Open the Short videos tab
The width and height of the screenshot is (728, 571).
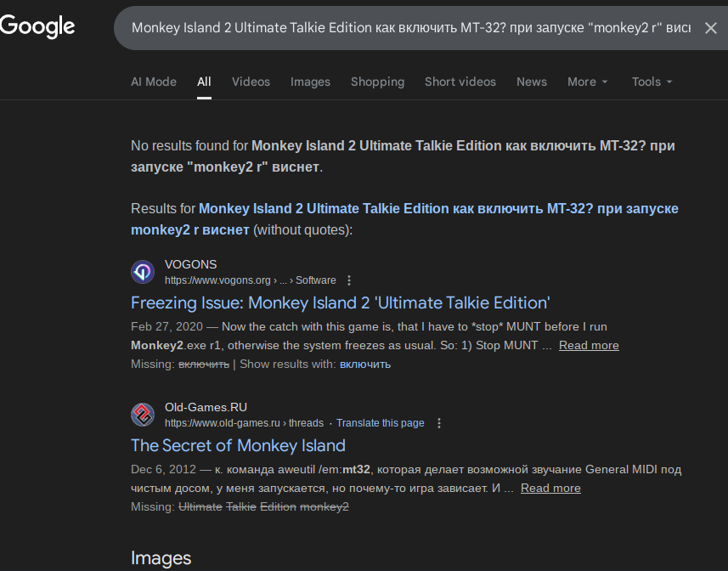460,82
